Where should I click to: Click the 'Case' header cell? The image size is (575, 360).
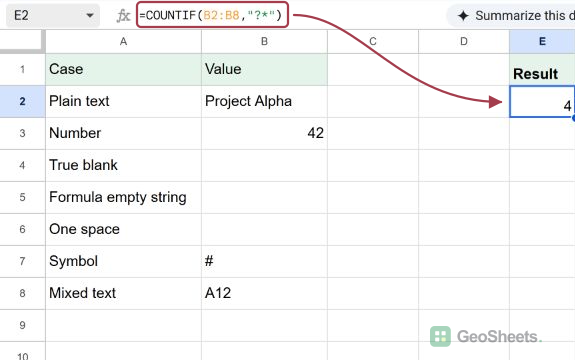(x=124, y=69)
